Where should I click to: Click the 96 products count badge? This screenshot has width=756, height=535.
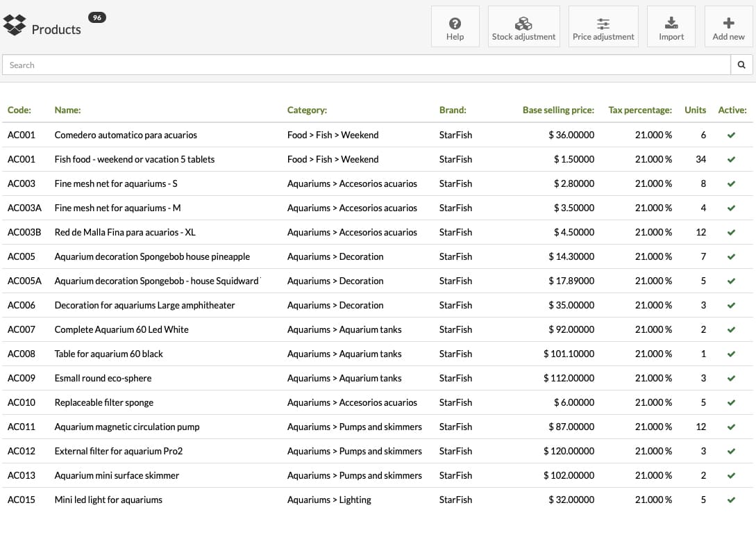97,17
